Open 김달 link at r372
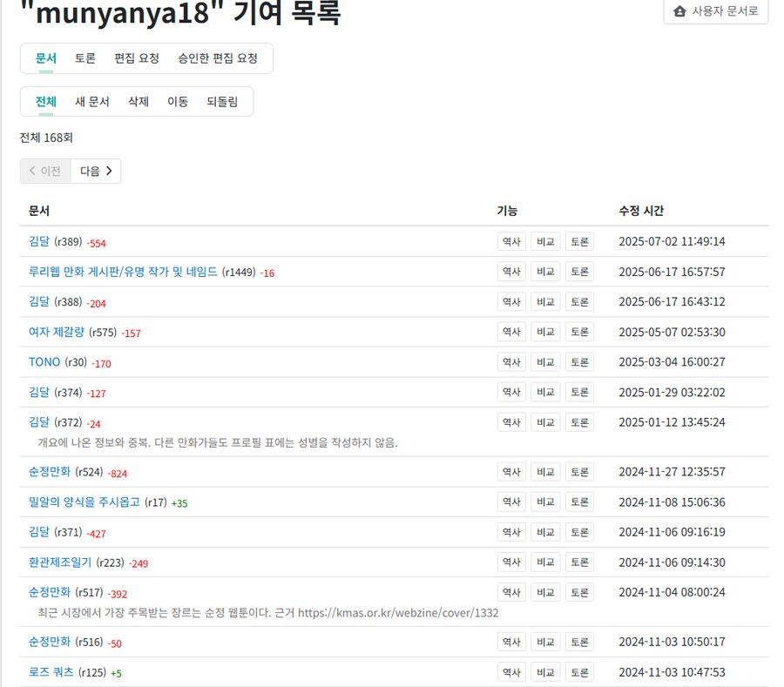 (39, 422)
